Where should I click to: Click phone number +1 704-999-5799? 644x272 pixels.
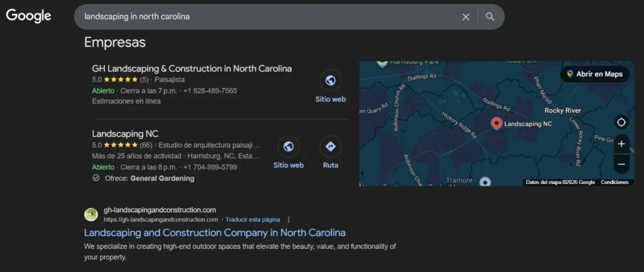[x=210, y=167]
